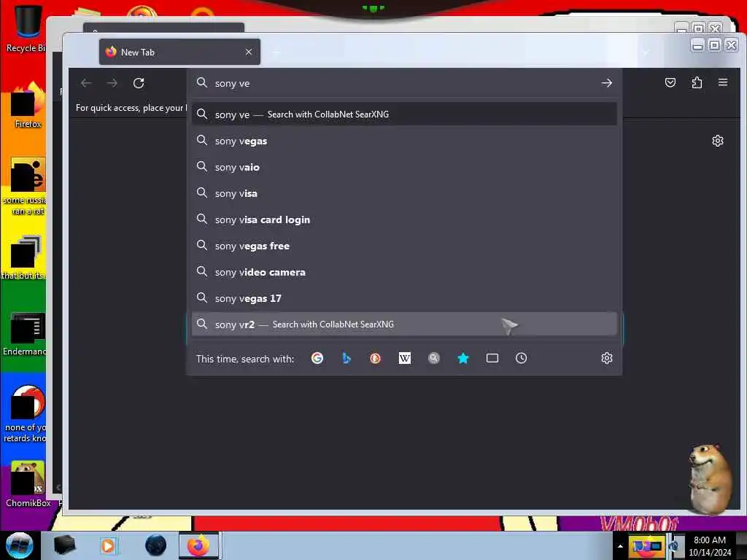Open the Extensions puzzle icon
Image resolution: width=747 pixels, height=560 pixels.
tap(697, 82)
